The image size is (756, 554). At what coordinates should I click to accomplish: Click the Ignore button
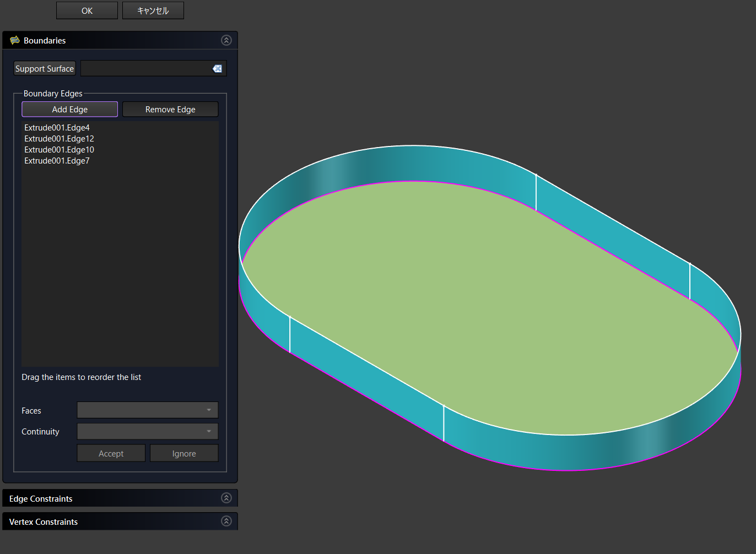click(x=184, y=453)
